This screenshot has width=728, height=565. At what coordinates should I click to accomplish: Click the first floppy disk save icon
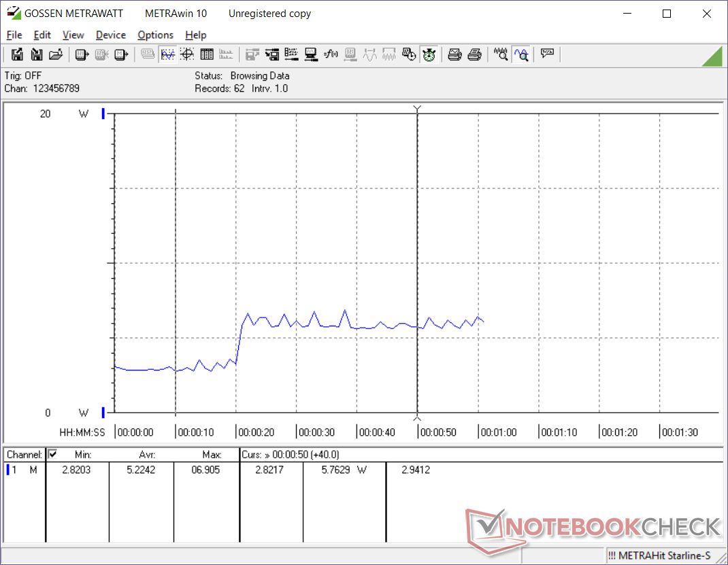(x=18, y=55)
